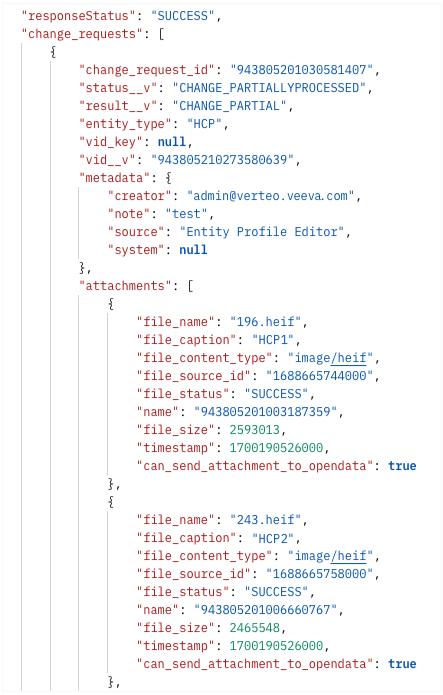Screen dimensions: 443x695
Task: Select the file_source_id value 1688665744000
Action: click(x=319, y=376)
